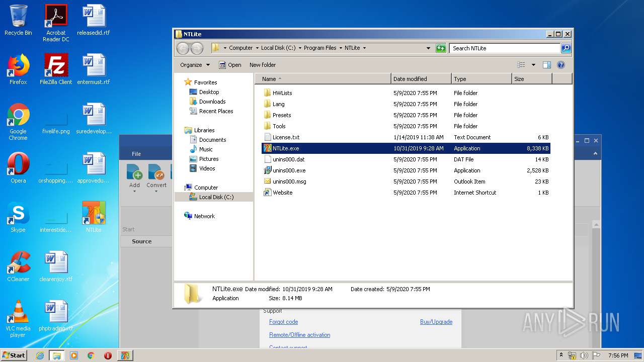Click the search magnifier icon in Explorer

click(566, 48)
